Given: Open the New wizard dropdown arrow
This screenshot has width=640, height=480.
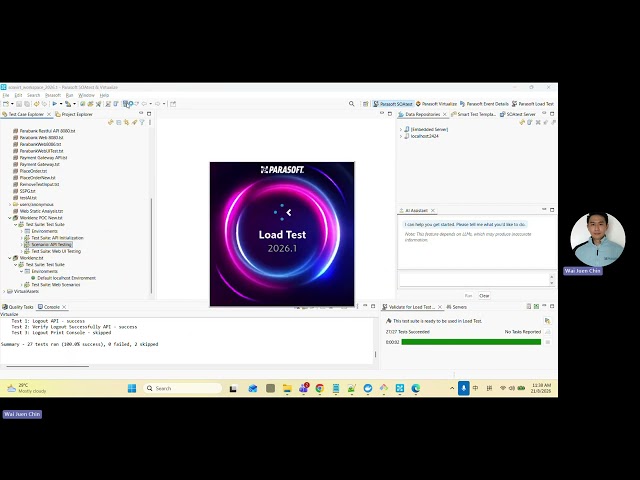Looking at the screenshot, I should tap(12, 104).
